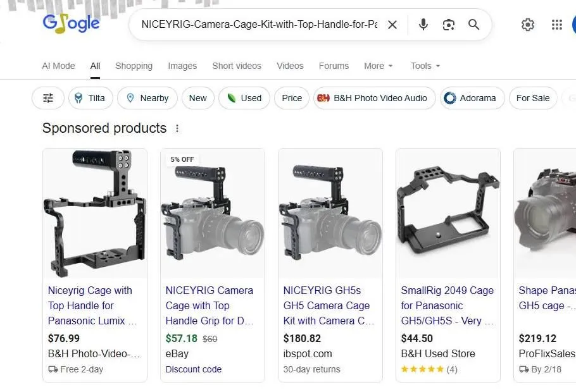The width and height of the screenshot is (576, 392).
Task: Click the ibspot.com seller name
Action: 308,353
